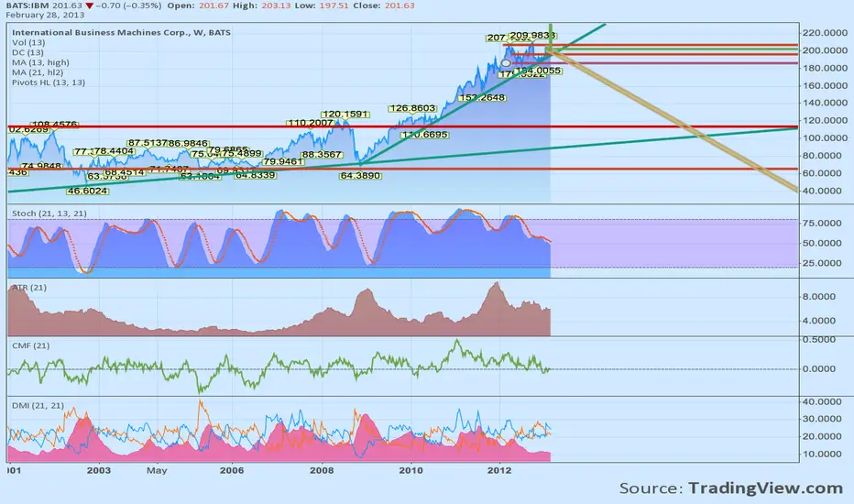This screenshot has height=504, width=854.
Task: Select the MA (21, hl2) indicator label
Action: click(x=38, y=72)
